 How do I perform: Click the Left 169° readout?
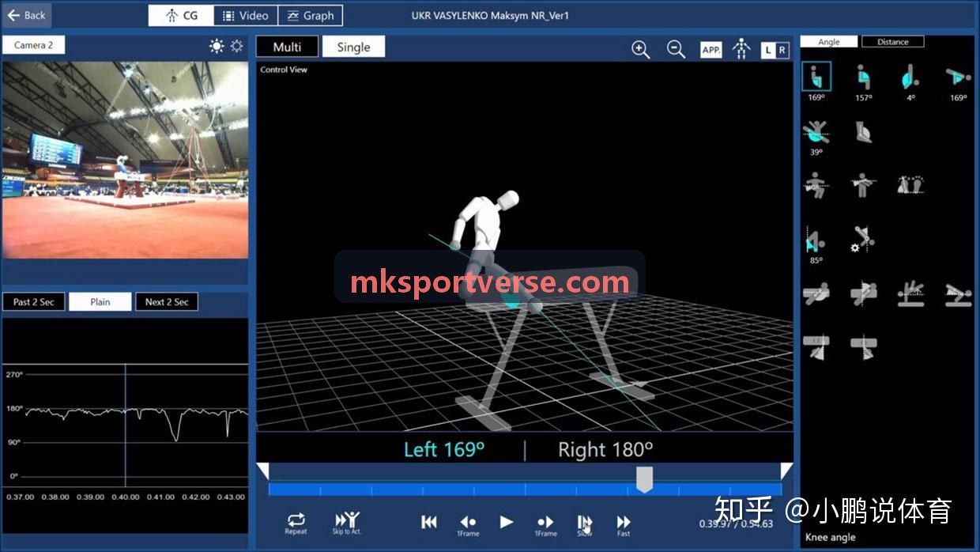(443, 450)
